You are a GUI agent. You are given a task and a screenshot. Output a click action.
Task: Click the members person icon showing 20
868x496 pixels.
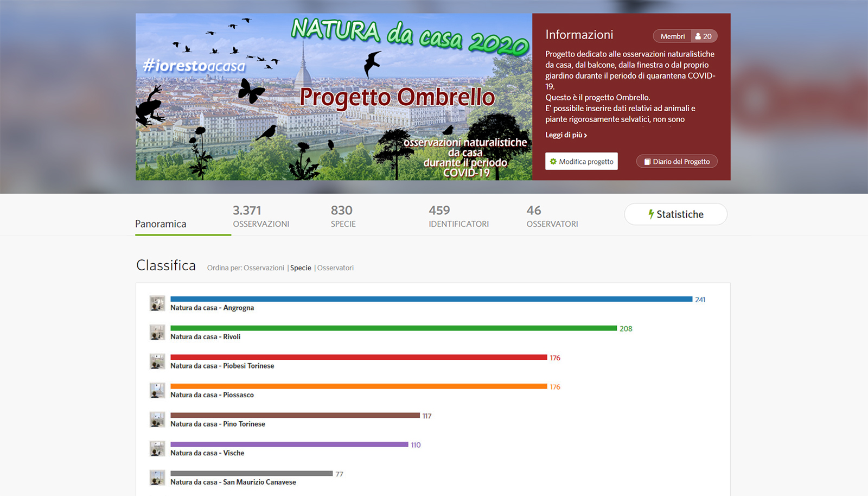pyautogui.click(x=704, y=36)
